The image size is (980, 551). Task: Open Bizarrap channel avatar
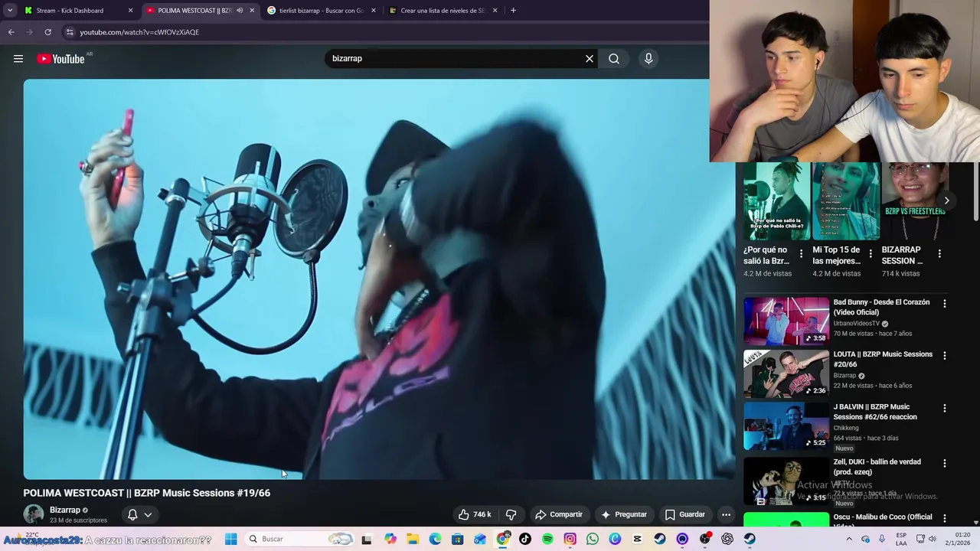pos(34,514)
